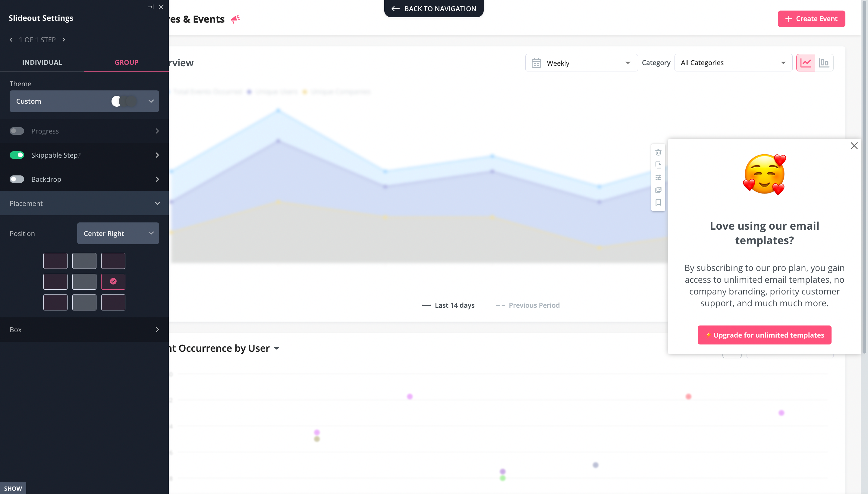Screen dimensions: 868x494
Task: Delete the step using the trash icon
Action: pos(658,152)
